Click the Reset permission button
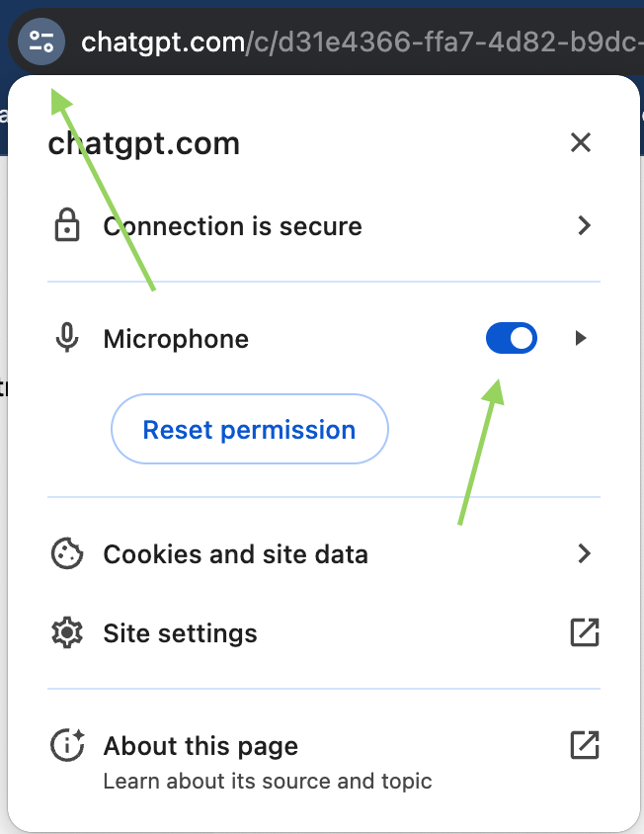 click(x=250, y=429)
